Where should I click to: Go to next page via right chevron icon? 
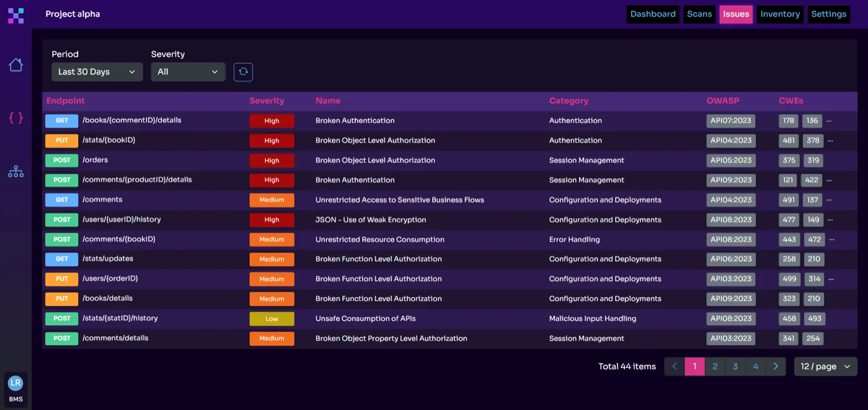[x=776, y=366]
